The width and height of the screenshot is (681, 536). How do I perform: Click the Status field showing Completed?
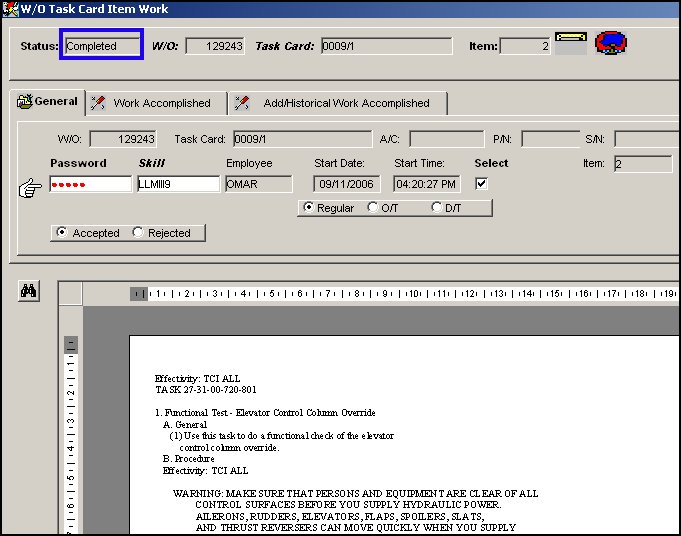tap(102, 46)
